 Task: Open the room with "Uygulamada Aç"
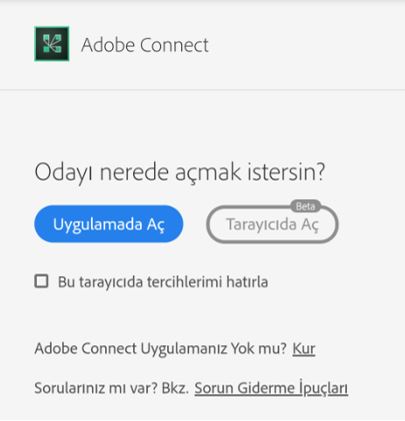tap(109, 224)
